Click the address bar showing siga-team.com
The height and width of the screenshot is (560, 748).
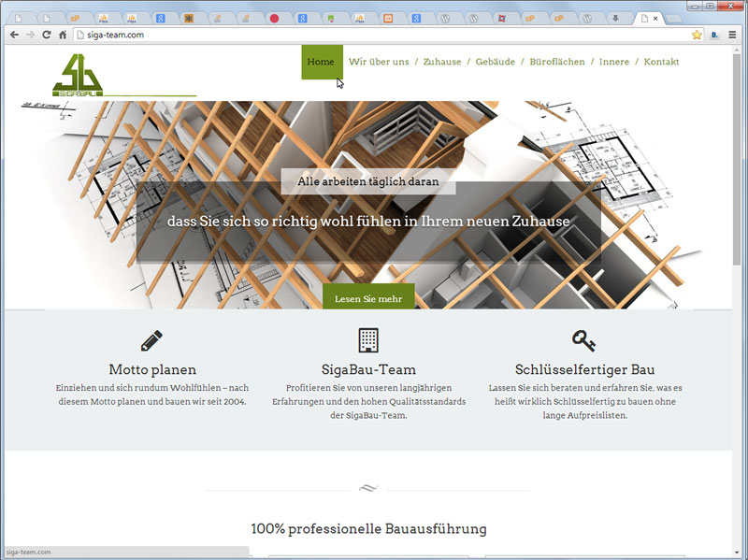(x=381, y=35)
